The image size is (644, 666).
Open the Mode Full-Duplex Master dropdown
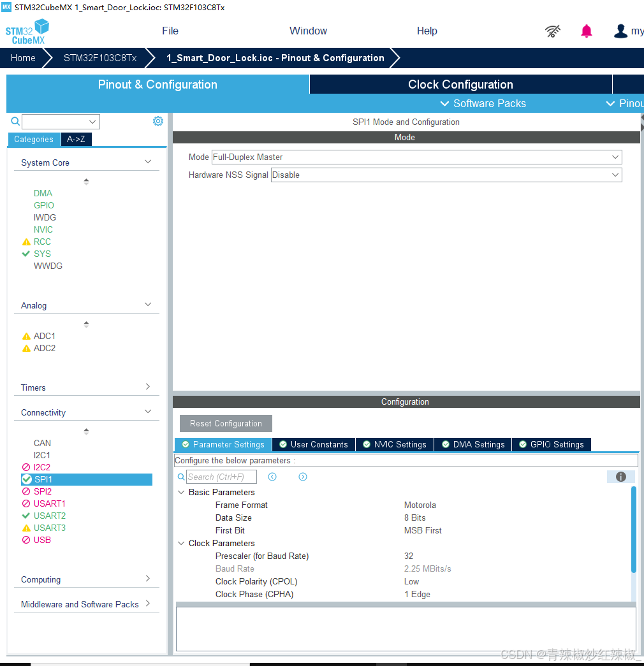416,157
